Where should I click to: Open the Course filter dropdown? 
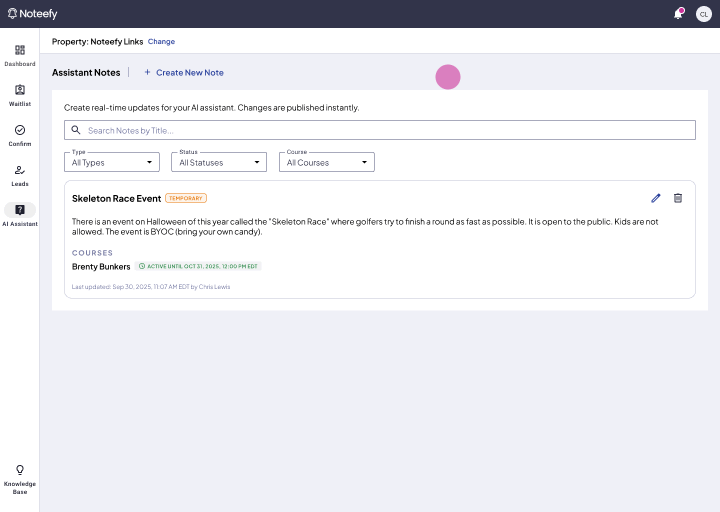pyautogui.click(x=327, y=162)
